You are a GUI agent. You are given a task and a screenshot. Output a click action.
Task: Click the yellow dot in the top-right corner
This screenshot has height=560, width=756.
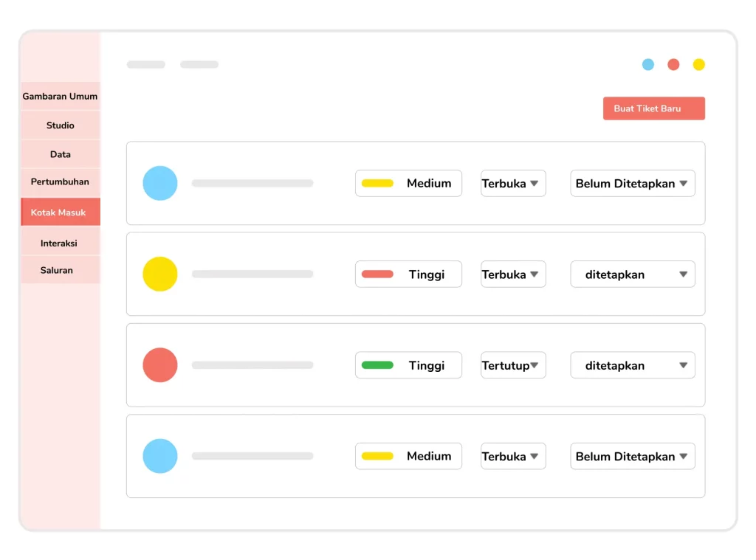698,64
